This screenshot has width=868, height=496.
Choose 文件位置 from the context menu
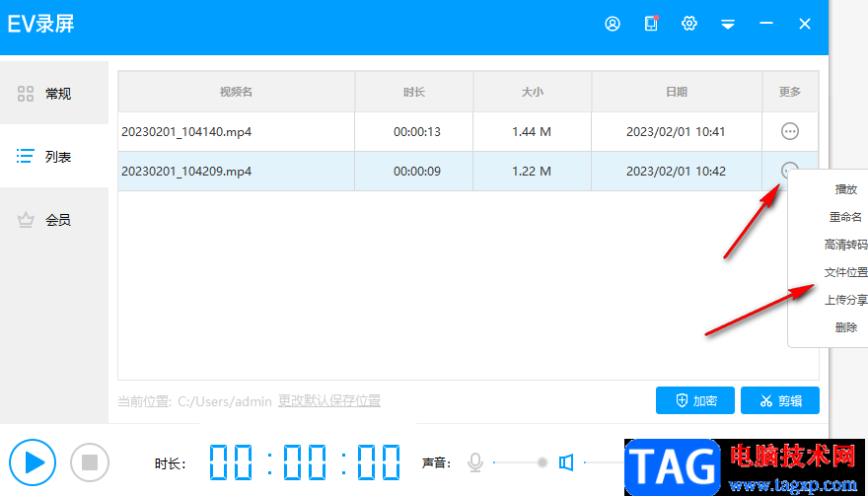click(x=846, y=272)
